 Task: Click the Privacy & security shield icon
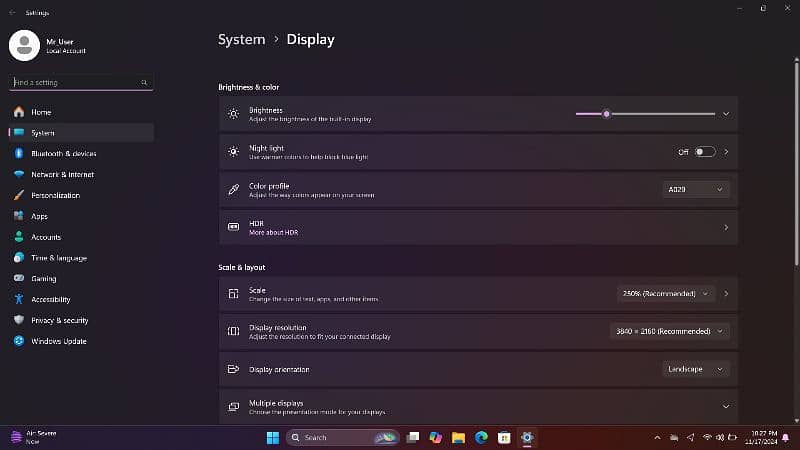coord(19,320)
